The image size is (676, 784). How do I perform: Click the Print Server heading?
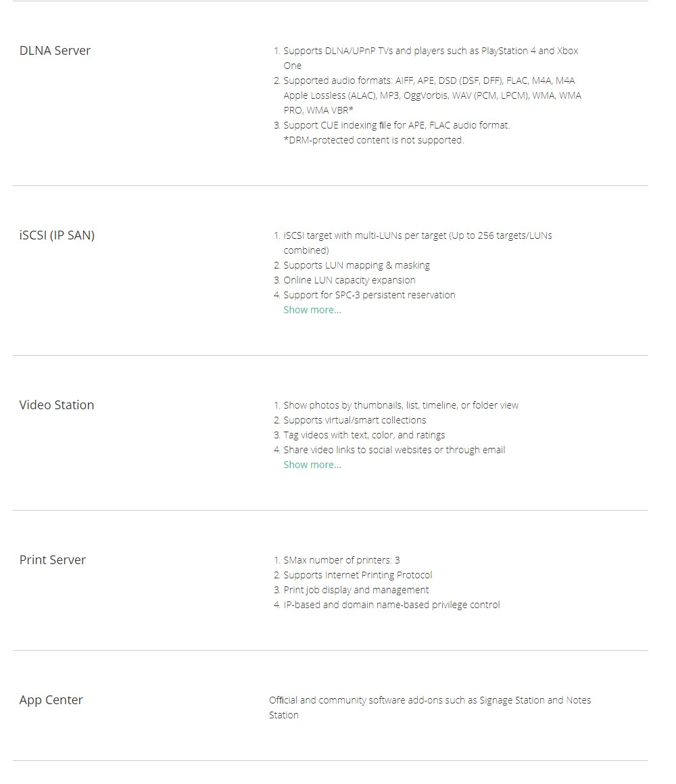pos(53,560)
